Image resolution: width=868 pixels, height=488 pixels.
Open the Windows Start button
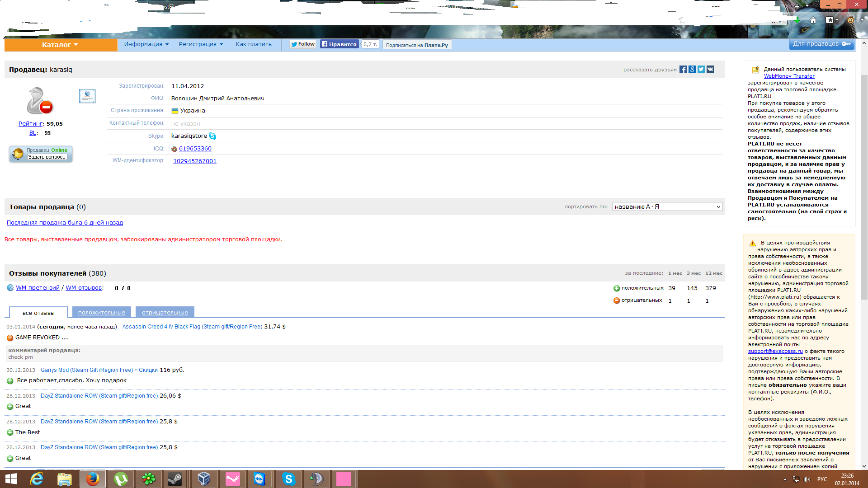(x=11, y=479)
